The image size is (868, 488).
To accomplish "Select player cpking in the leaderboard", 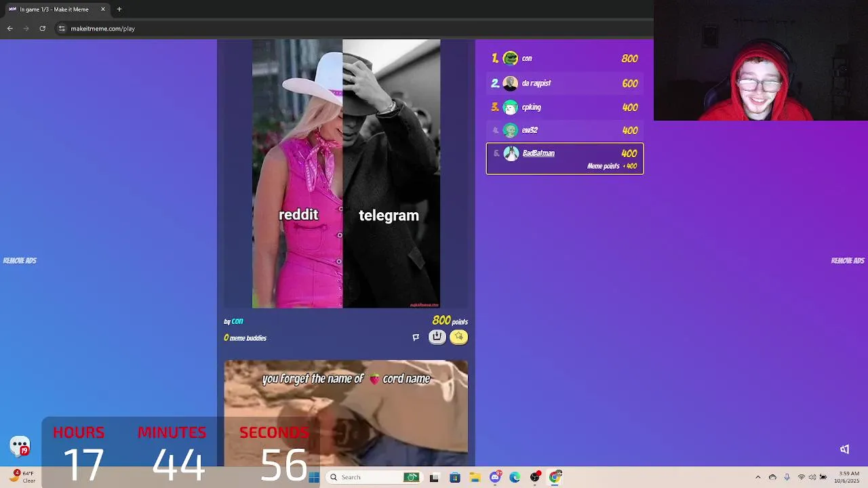I will pyautogui.click(x=565, y=107).
